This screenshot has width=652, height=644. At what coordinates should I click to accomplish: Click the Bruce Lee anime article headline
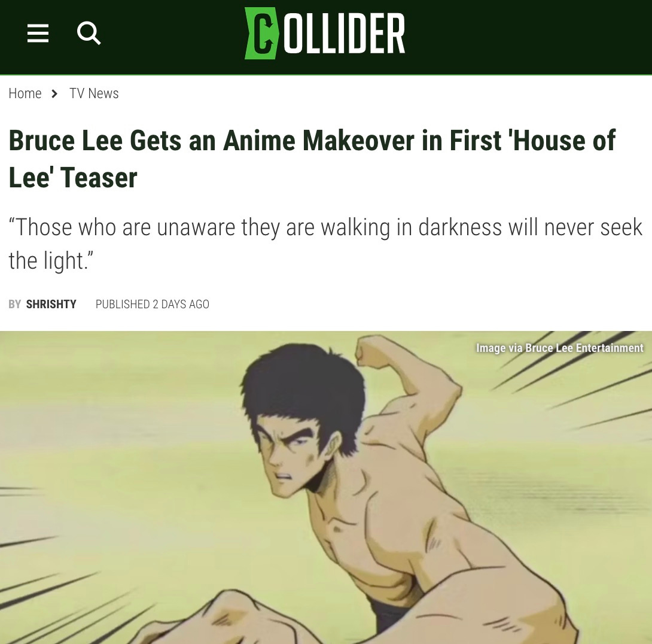312,159
